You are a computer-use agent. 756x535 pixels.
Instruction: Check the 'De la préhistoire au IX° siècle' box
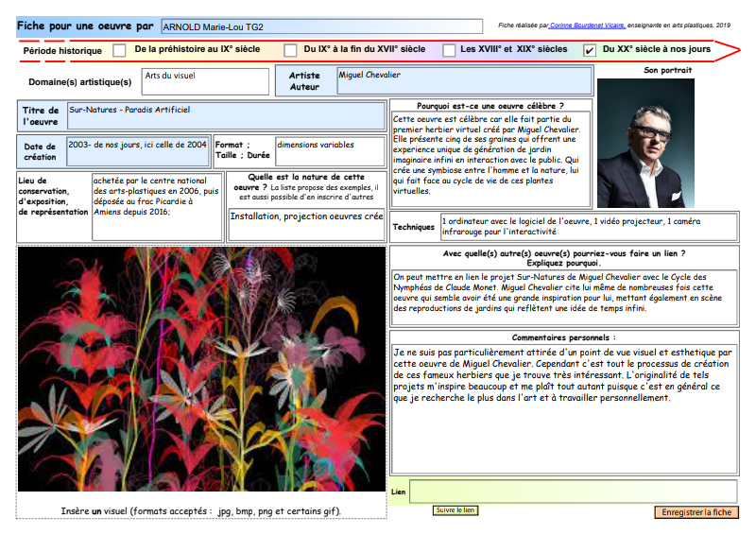coord(119,50)
